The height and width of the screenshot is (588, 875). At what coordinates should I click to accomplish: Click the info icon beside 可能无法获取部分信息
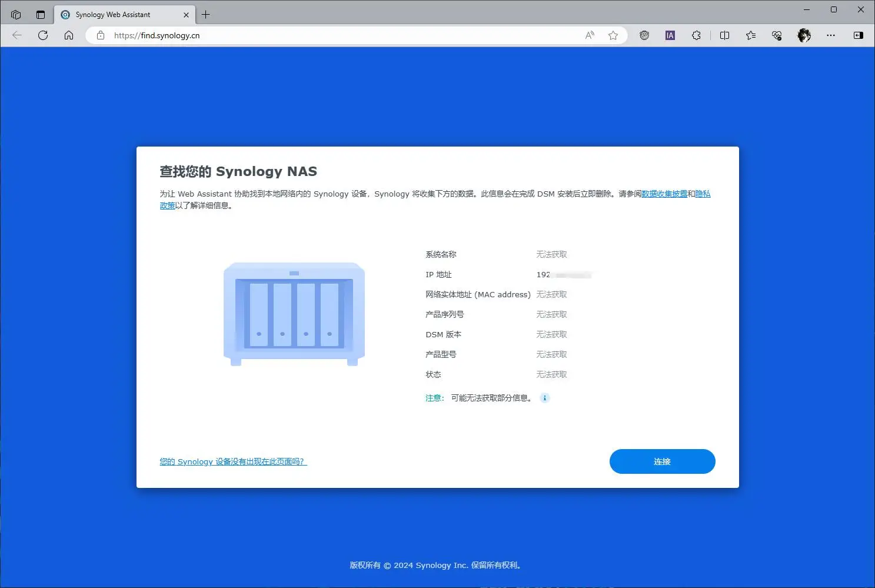pyautogui.click(x=545, y=398)
